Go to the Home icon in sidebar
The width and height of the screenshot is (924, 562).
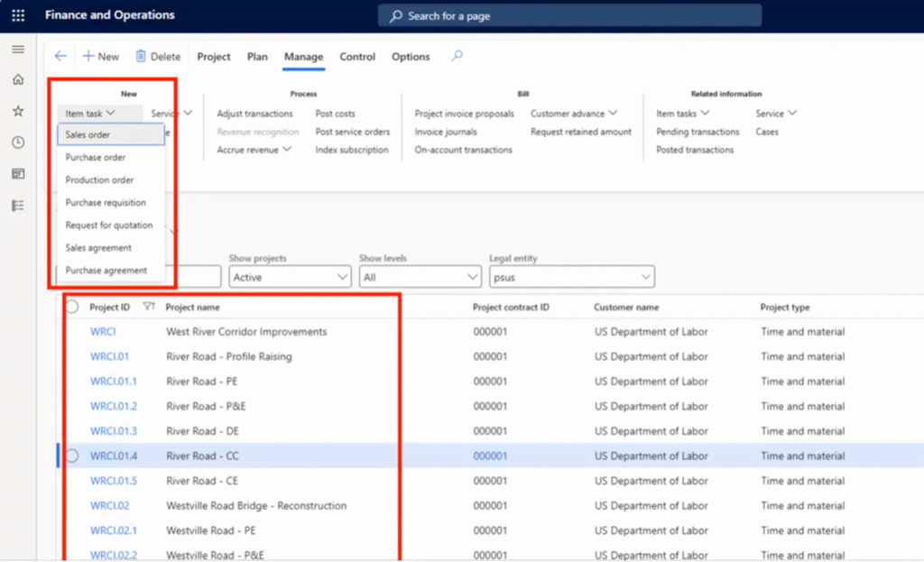click(18, 80)
